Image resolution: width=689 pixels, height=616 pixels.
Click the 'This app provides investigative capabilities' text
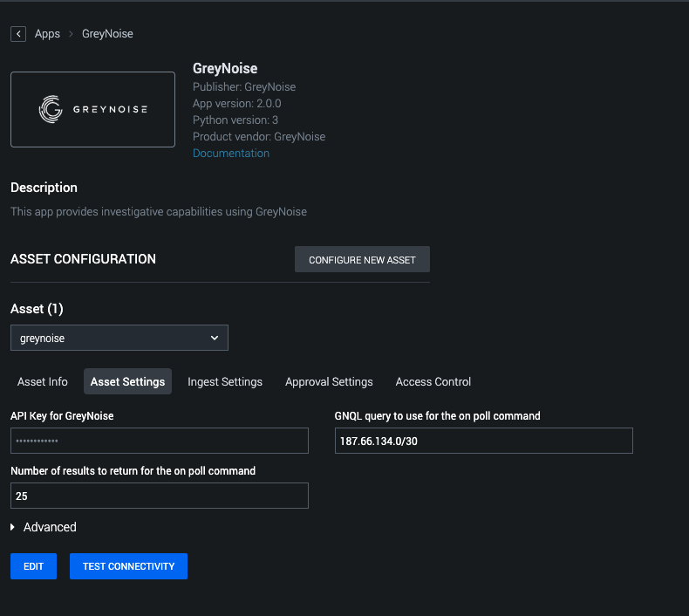click(159, 212)
